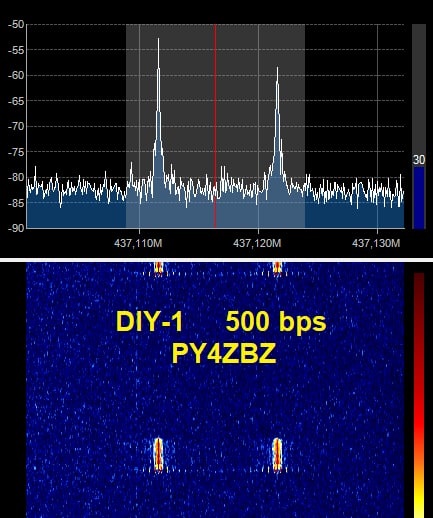The image size is (433, 518).
Task: Click the lower-left waterfall burst
Action: pyautogui.click(x=158, y=455)
